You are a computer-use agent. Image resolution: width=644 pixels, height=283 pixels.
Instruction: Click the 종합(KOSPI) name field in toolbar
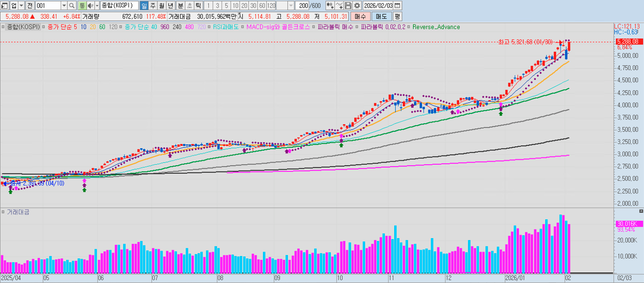(x=119, y=5)
